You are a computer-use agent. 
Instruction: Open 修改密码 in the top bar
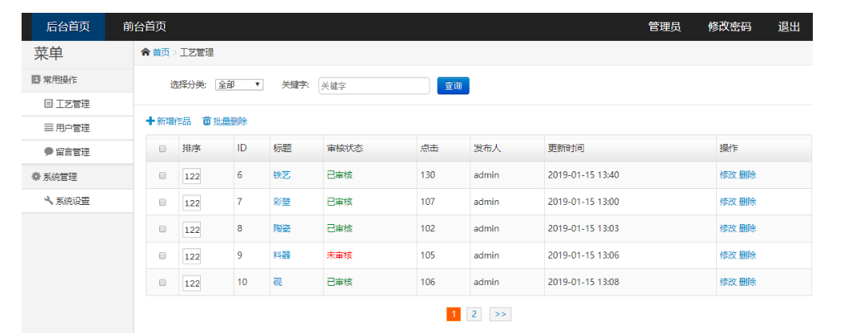coord(730,26)
